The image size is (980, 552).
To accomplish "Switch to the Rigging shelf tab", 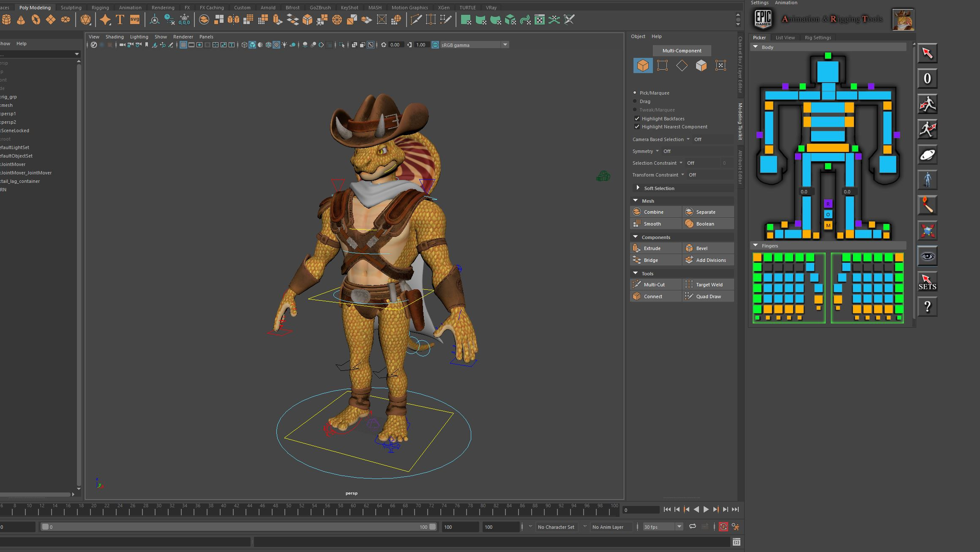I will point(100,8).
